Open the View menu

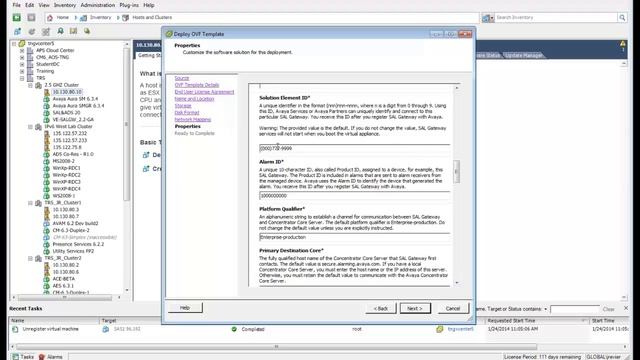44,5
